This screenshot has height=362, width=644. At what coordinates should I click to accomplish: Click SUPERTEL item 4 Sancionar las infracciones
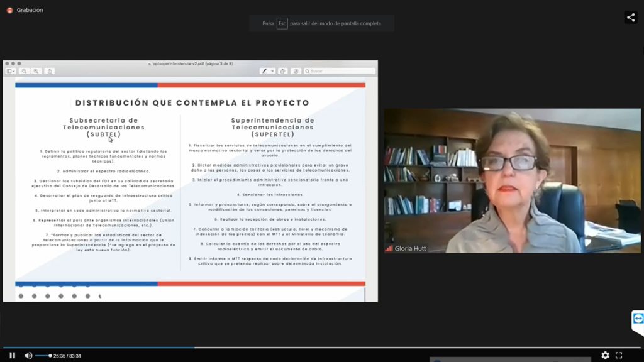[270, 195]
